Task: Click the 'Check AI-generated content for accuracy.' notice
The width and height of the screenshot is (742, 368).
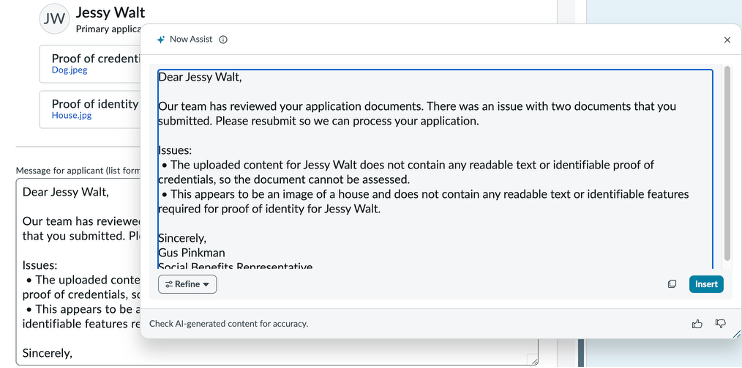Action: click(229, 324)
